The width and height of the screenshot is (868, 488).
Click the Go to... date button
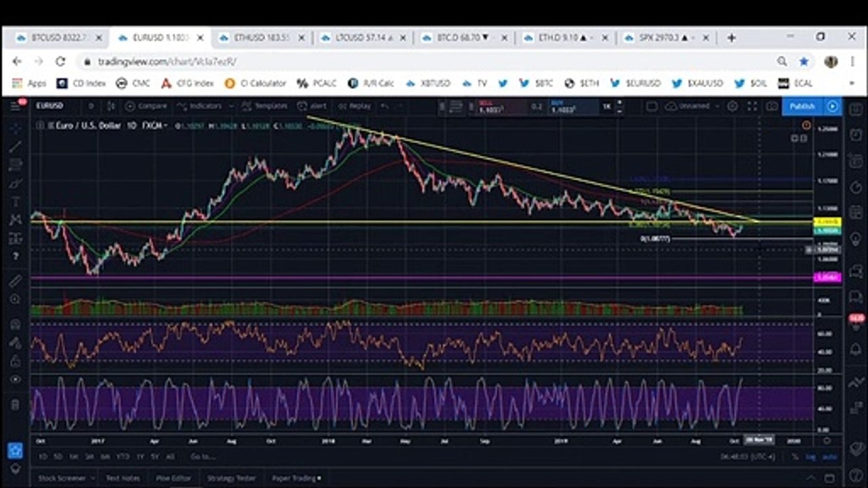click(x=203, y=457)
